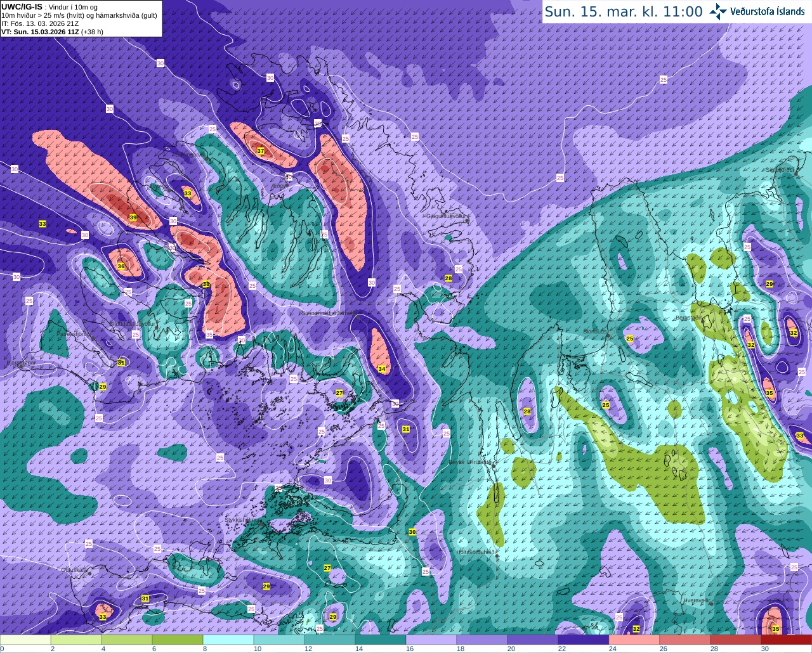Select the light cyan swatch between 8 and 10
Screen dimensions: 812x653
pos(228,640)
